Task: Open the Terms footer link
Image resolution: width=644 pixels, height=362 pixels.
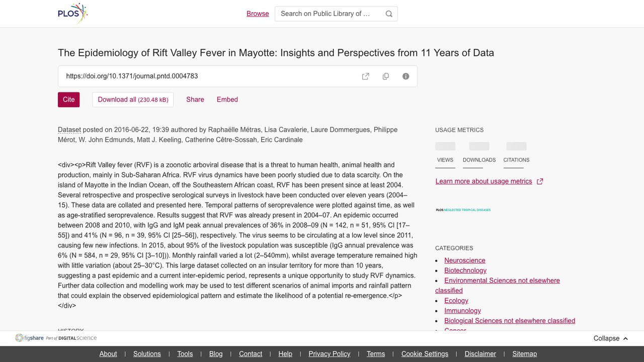Action: (376, 354)
